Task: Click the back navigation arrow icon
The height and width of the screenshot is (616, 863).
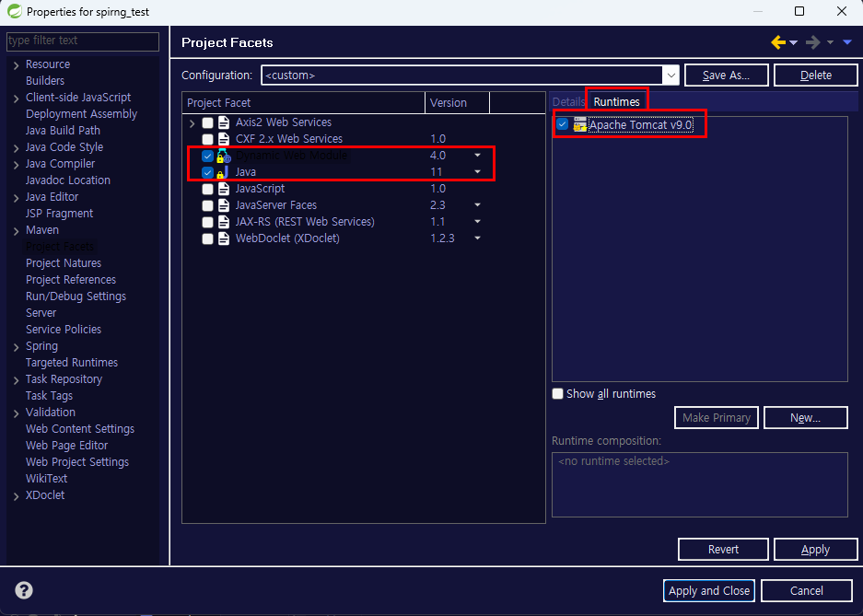Action: pos(777,42)
